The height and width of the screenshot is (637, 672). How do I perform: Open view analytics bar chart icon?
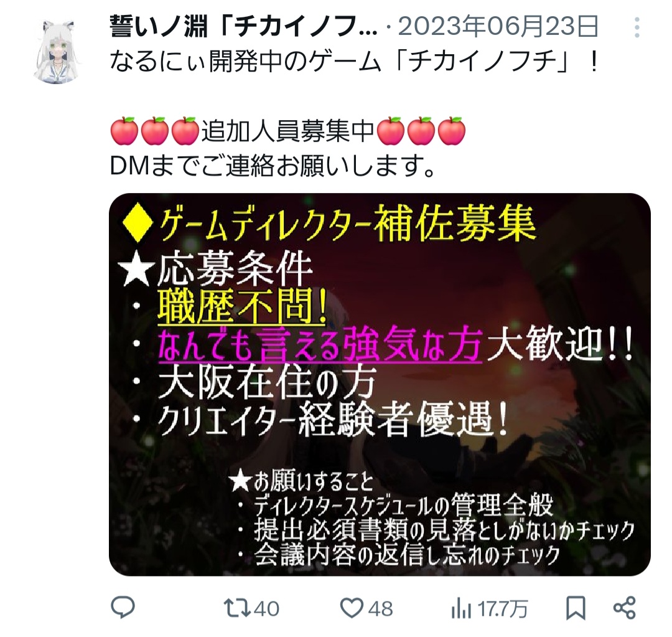click(x=461, y=609)
